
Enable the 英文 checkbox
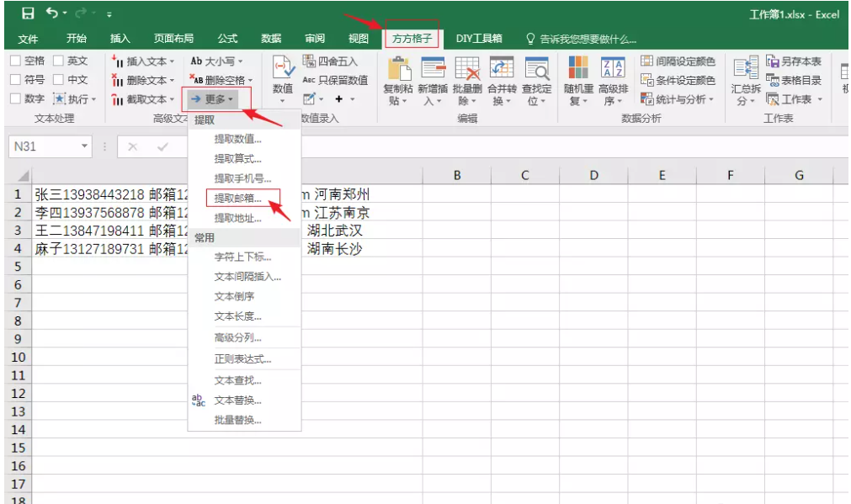click(59, 61)
